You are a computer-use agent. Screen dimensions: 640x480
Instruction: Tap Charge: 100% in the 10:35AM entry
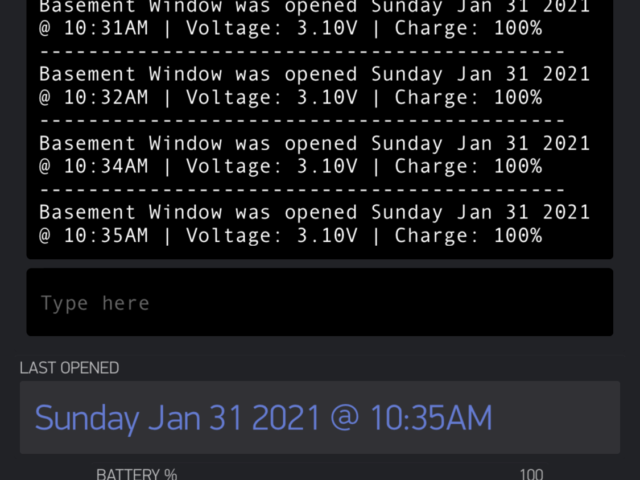tap(468, 236)
